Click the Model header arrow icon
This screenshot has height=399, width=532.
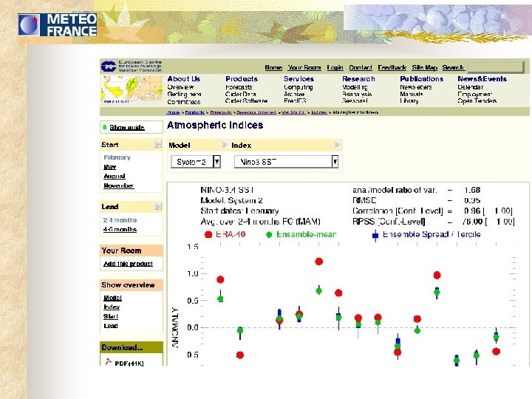coord(225,145)
